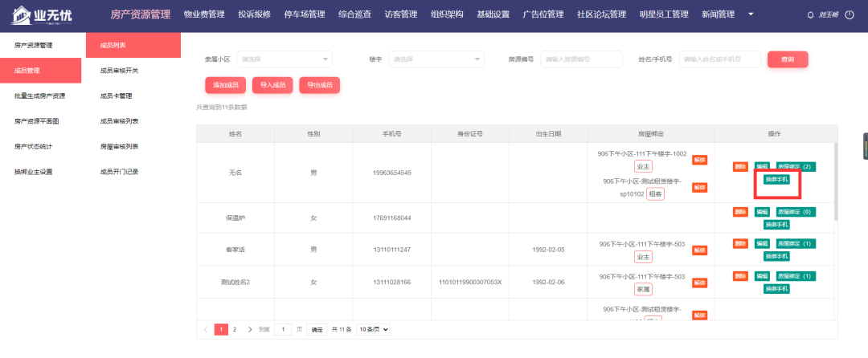
Task: Delete the member 无名 with 删除
Action: click(740, 166)
